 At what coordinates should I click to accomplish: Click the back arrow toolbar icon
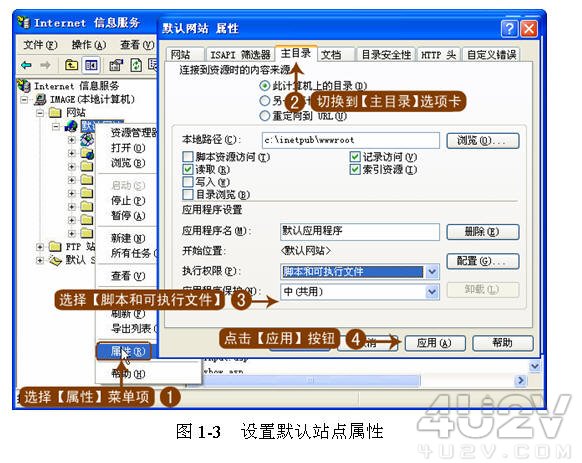(26, 65)
